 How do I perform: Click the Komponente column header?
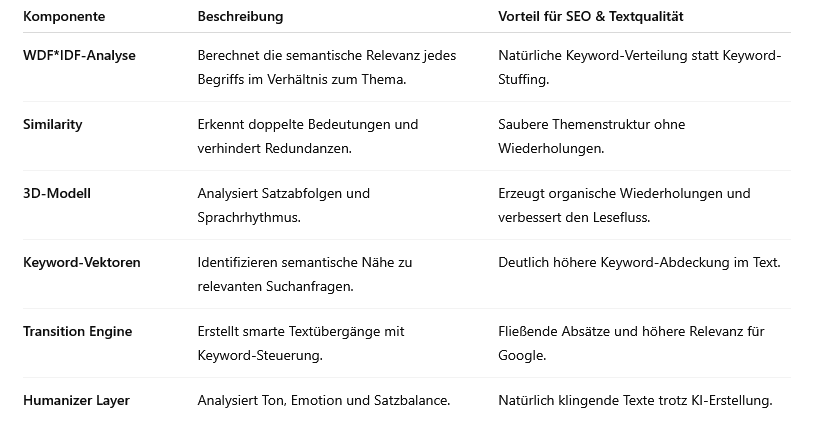pos(64,17)
